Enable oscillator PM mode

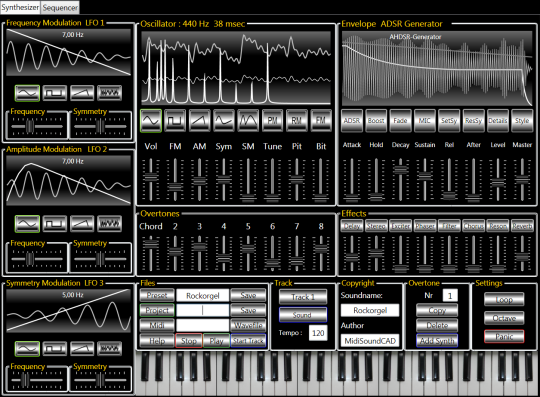[x=272, y=121]
